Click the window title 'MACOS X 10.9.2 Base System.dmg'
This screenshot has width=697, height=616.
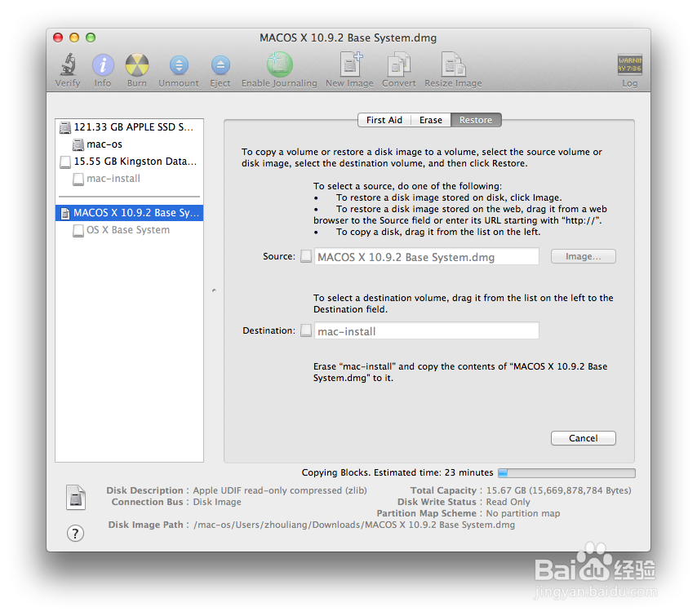[x=348, y=38]
